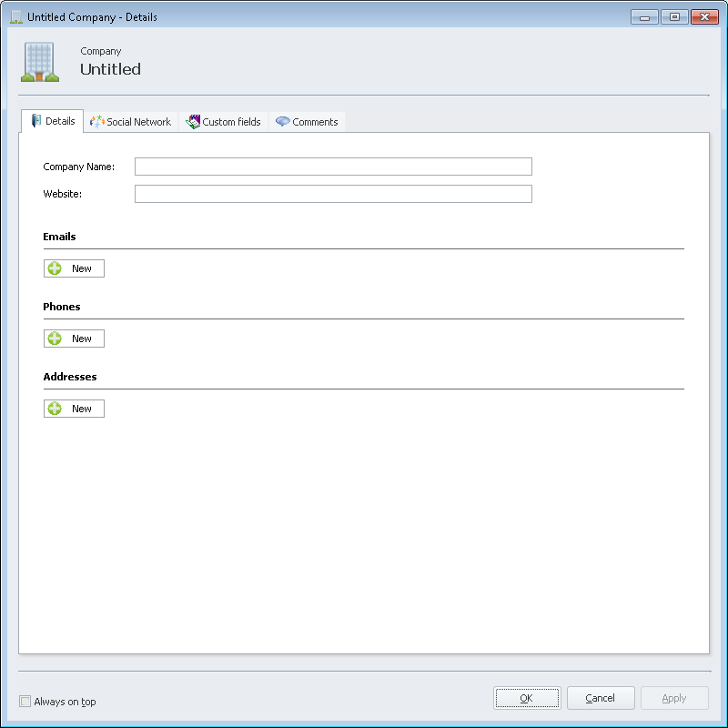728x728 pixels.
Task: Close the Untitled Company details window
Action: [704, 16]
